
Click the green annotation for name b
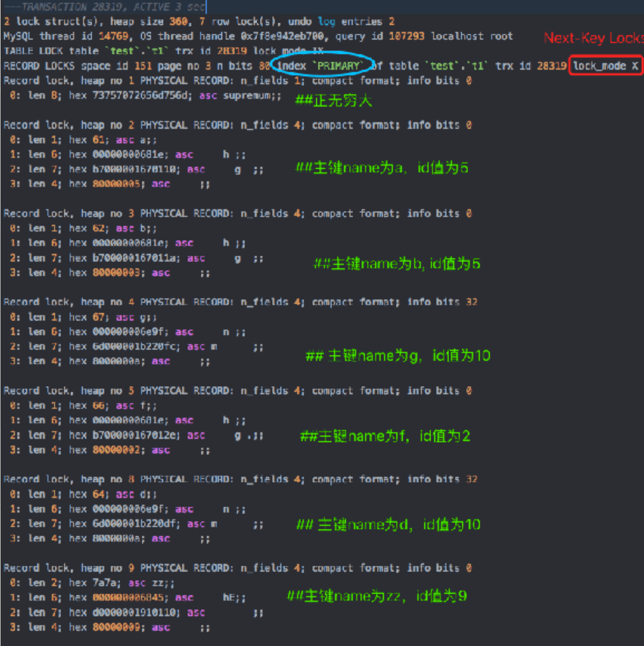tap(397, 263)
